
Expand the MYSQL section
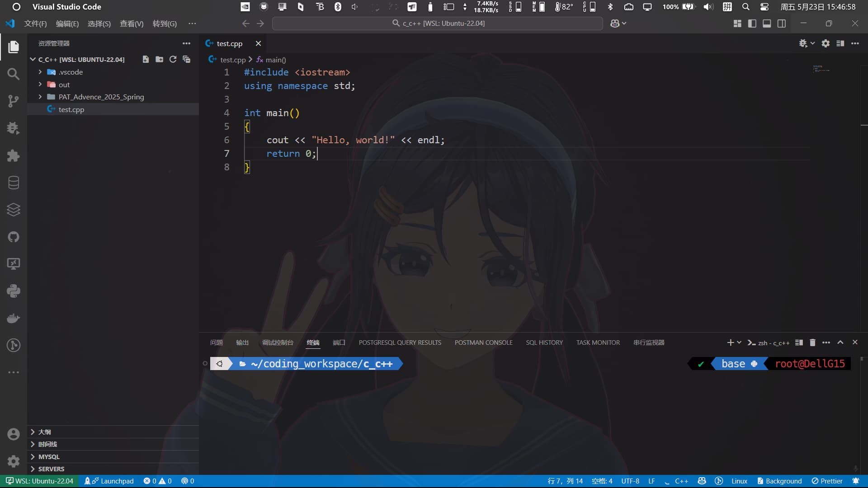click(113, 456)
